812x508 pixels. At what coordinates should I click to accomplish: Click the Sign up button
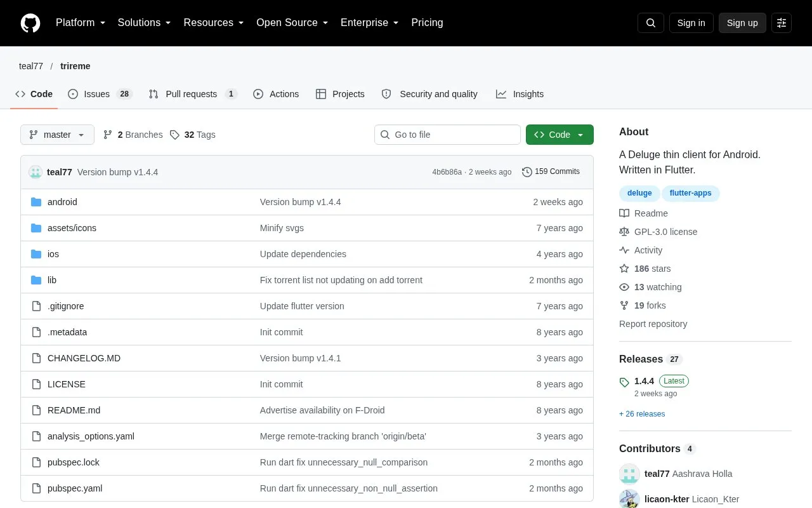742,23
